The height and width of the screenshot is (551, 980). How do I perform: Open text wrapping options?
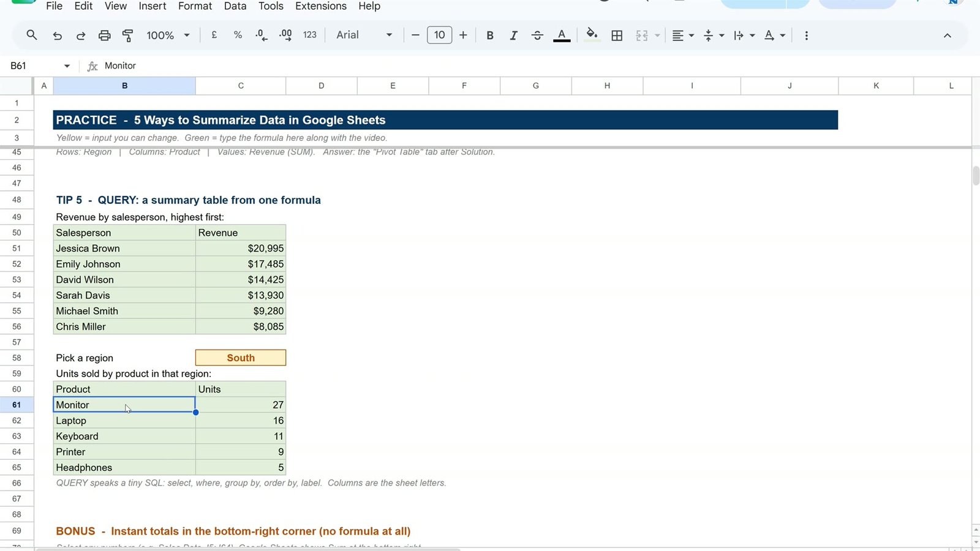744,36
